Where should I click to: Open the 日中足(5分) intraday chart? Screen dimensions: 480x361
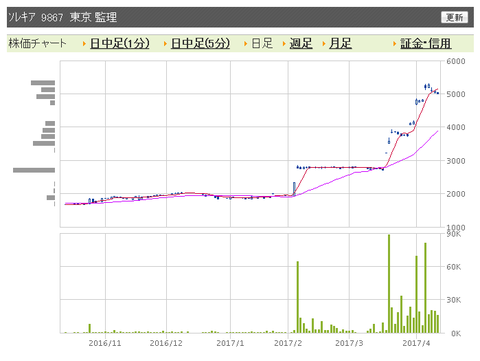point(200,43)
